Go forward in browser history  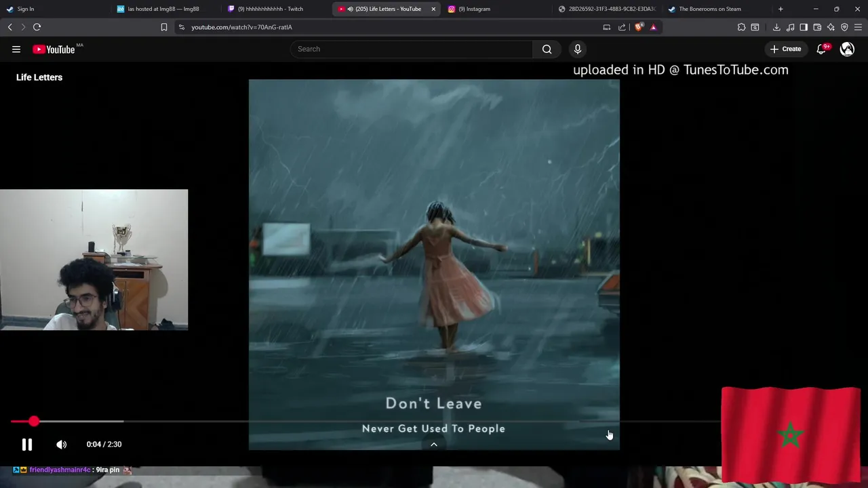pyautogui.click(x=22, y=27)
